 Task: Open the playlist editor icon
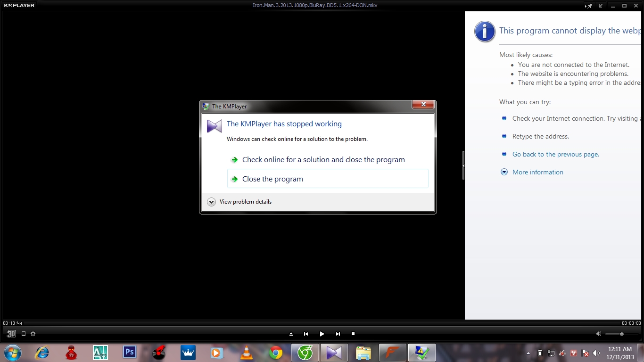pos(24,334)
